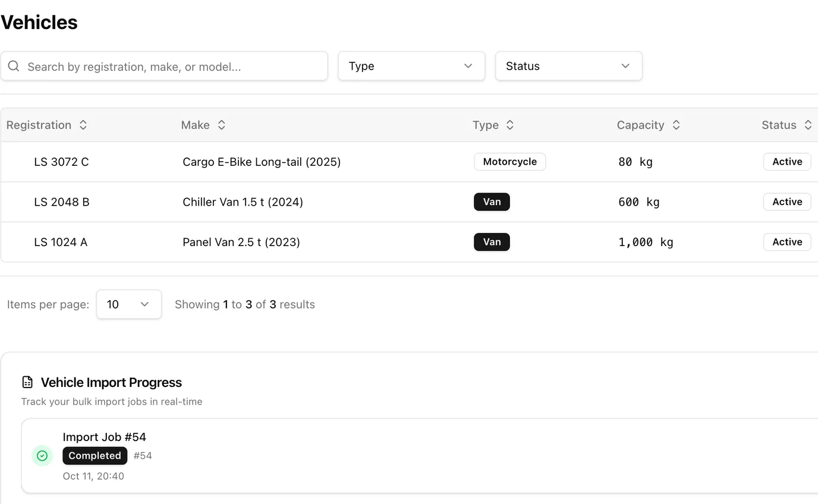Click the search magnifier icon
Viewport: 818px width, 504px height.
coord(14,66)
